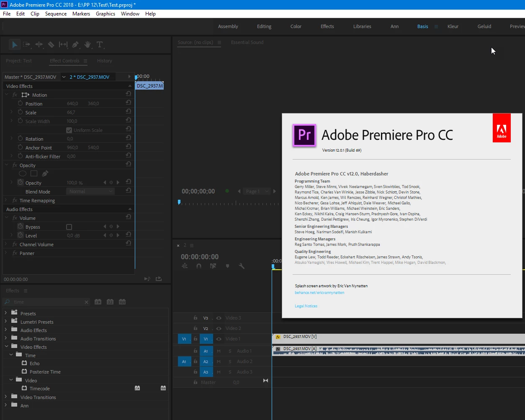The width and height of the screenshot is (525, 420).
Task: Select the Slip tool
Action: pyautogui.click(x=63, y=44)
